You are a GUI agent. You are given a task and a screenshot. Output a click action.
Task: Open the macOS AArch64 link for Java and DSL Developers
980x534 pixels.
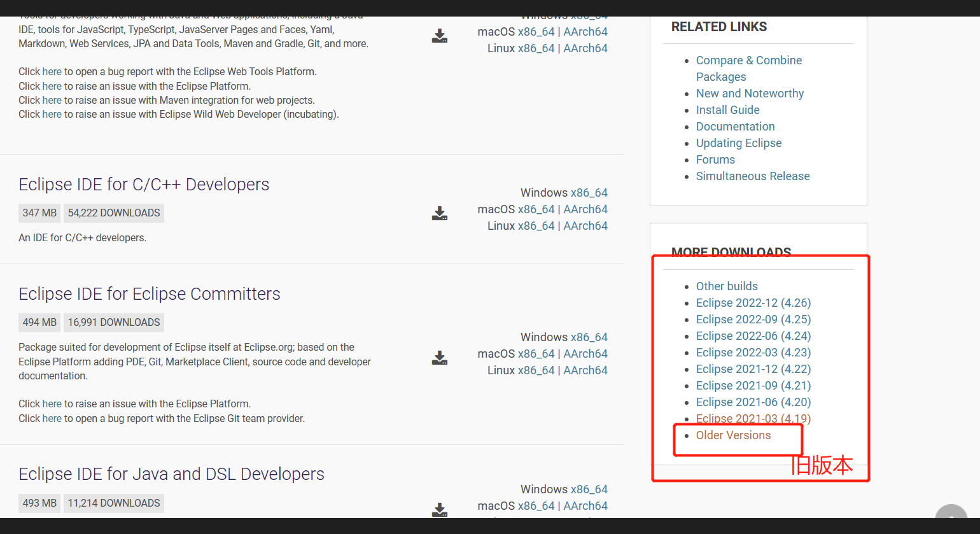coord(585,506)
